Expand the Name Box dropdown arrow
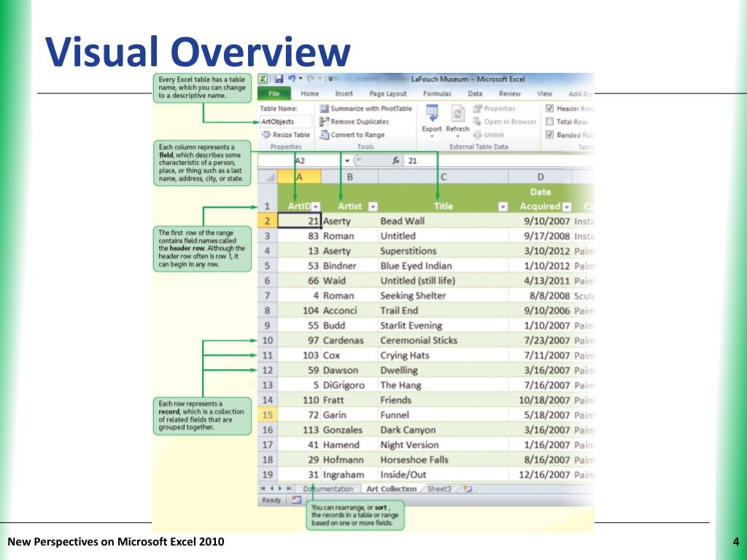This screenshot has width=747, height=560. (347, 160)
